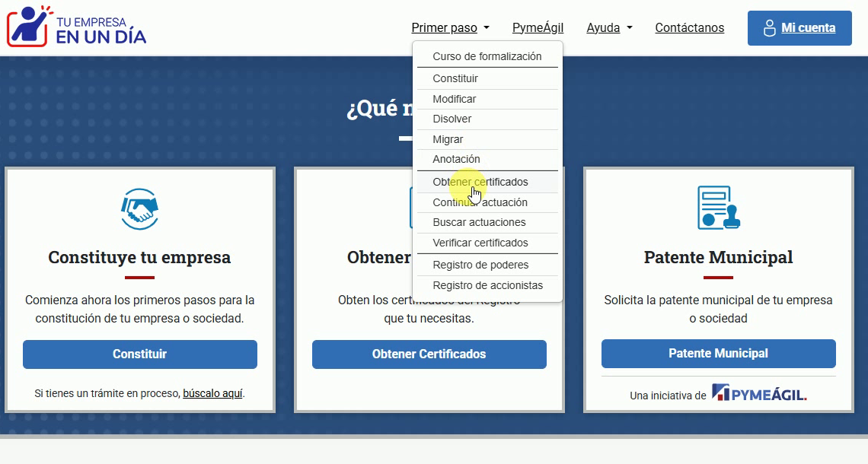Viewport: 868px width, 464px height.
Task: Open Mi cuenta button
Action: pos(799,28)
